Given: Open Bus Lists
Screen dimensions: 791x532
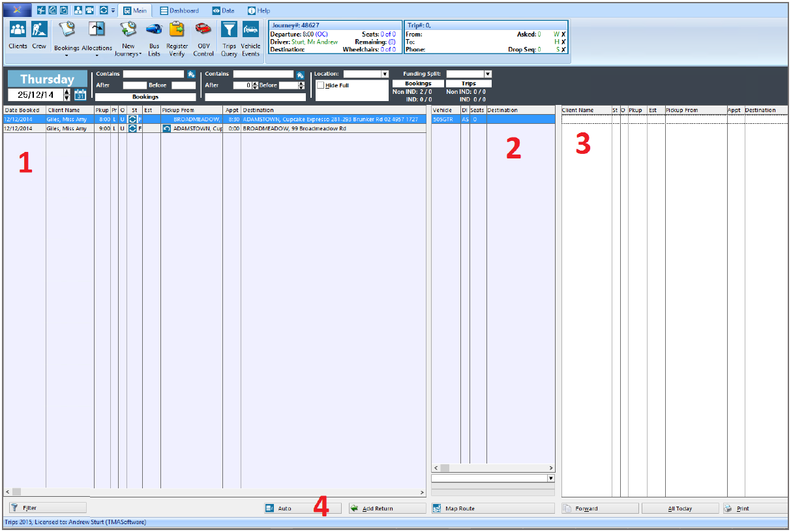Looking at the screenshot, I should click(x=154, y=39).
